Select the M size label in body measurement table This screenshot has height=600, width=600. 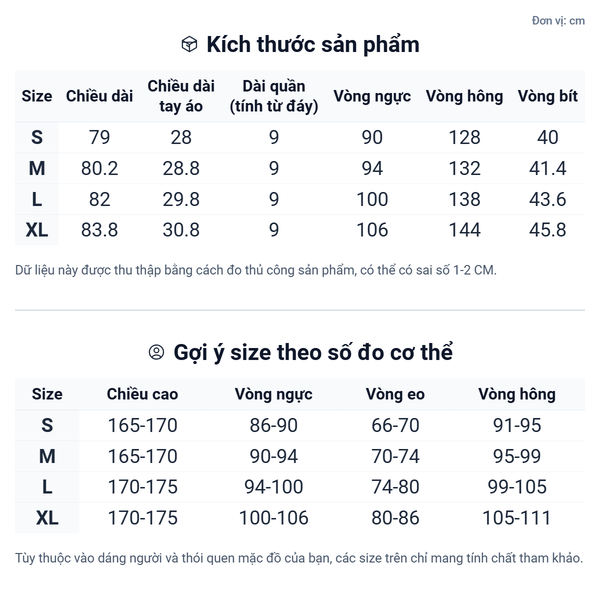47,457
